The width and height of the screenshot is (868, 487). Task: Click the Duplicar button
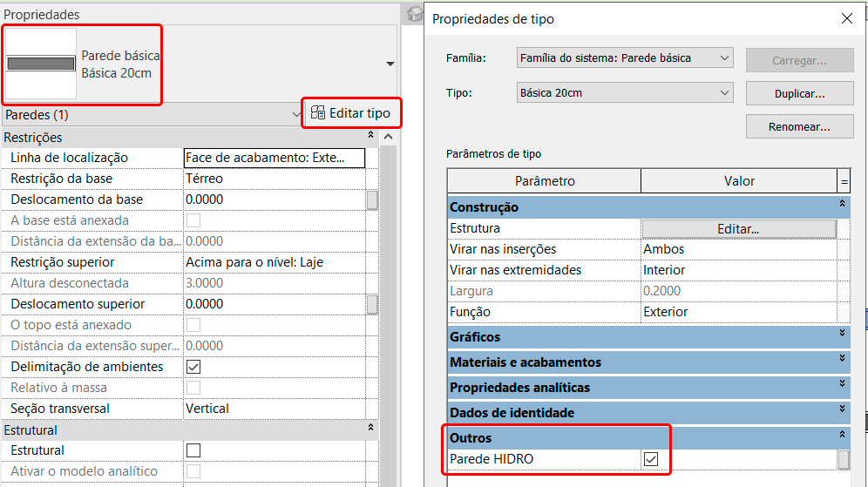[799, 93]
